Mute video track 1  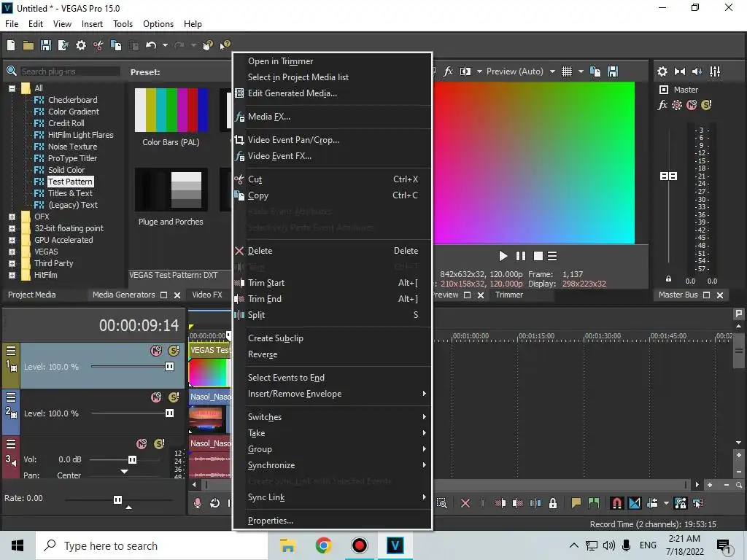(156, 351)
